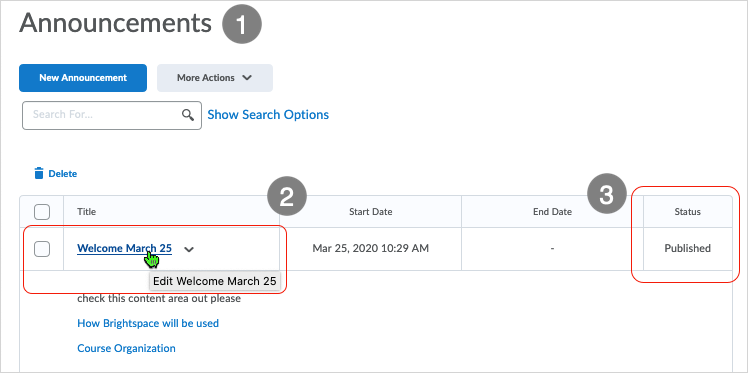Click the gray number 3 callout badge
Image resolution: width=748 pixels, height=373 pixels.
click(606, 194)
